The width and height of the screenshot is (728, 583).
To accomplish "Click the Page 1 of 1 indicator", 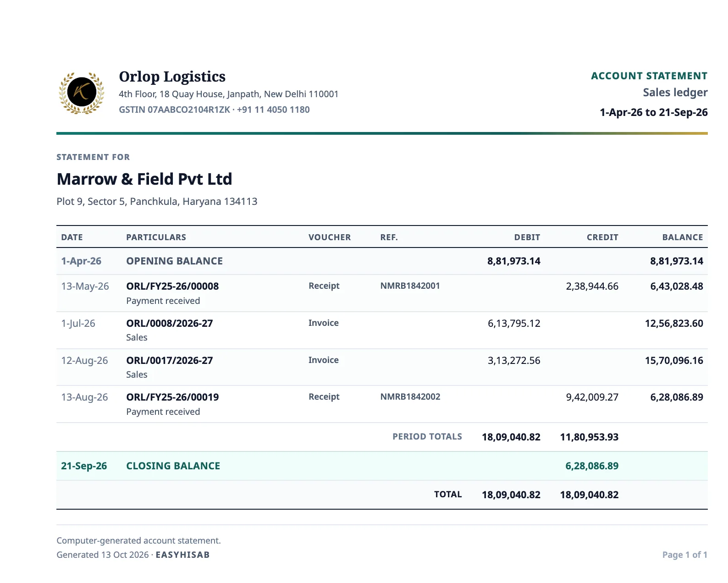I will [x=685, y=555].
